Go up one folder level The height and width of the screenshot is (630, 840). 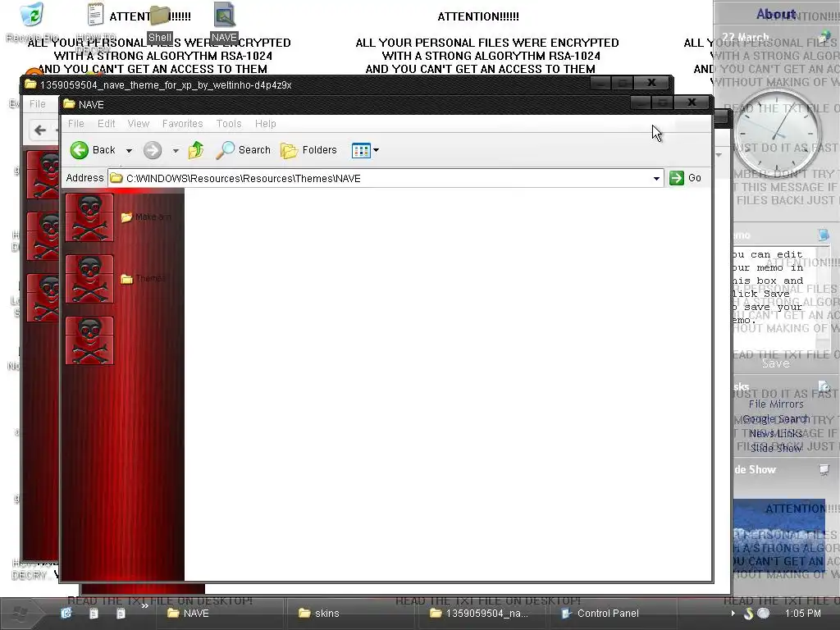[196, 150]
